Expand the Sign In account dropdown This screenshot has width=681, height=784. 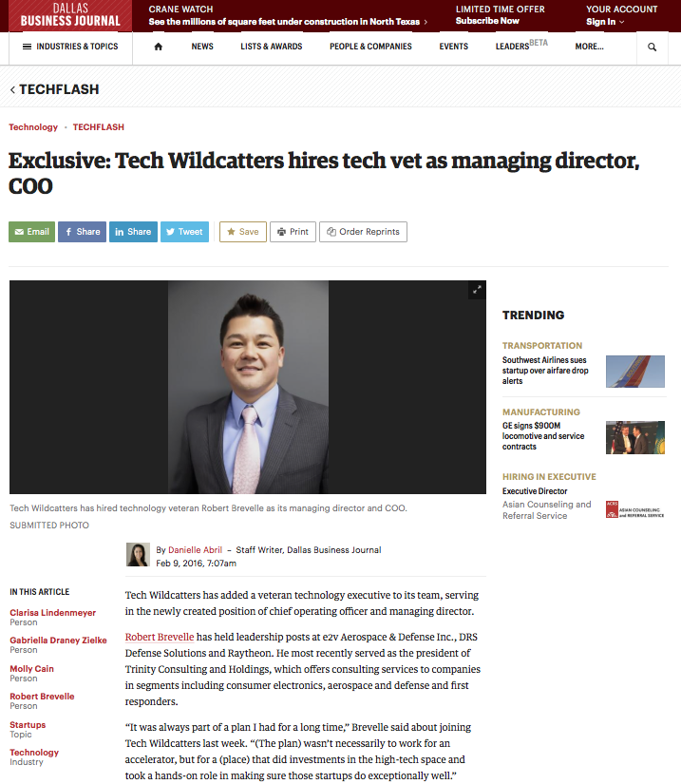click(605, 22)
